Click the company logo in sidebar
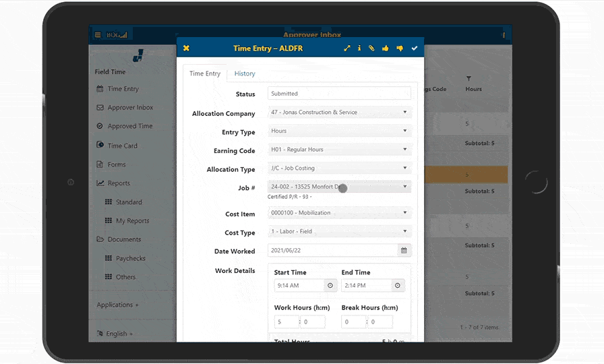 [138, 55]
